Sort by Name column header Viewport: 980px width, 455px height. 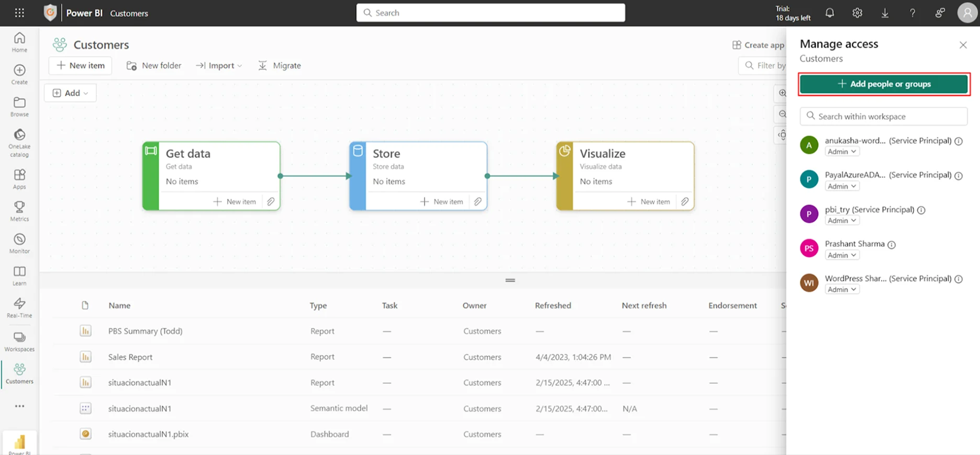[119, 305]
